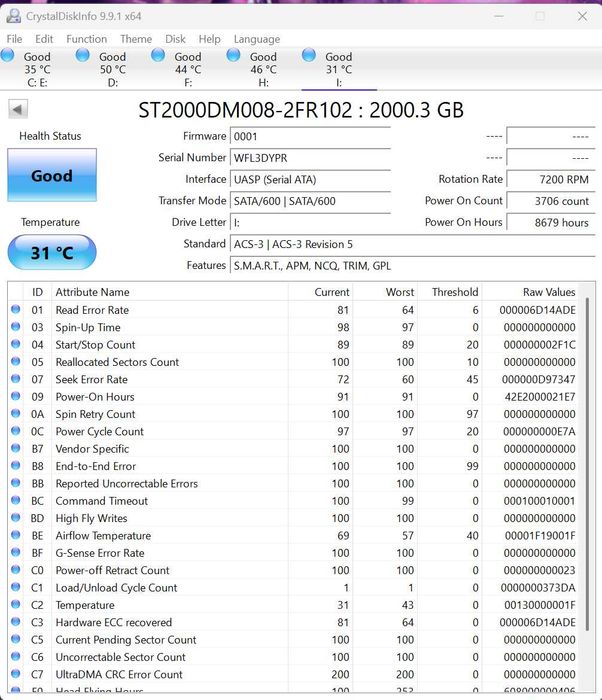The width and height of the screenshot is (602, 700).
Task: Select the F: disk status orb
Action: [x=158, y=55]
